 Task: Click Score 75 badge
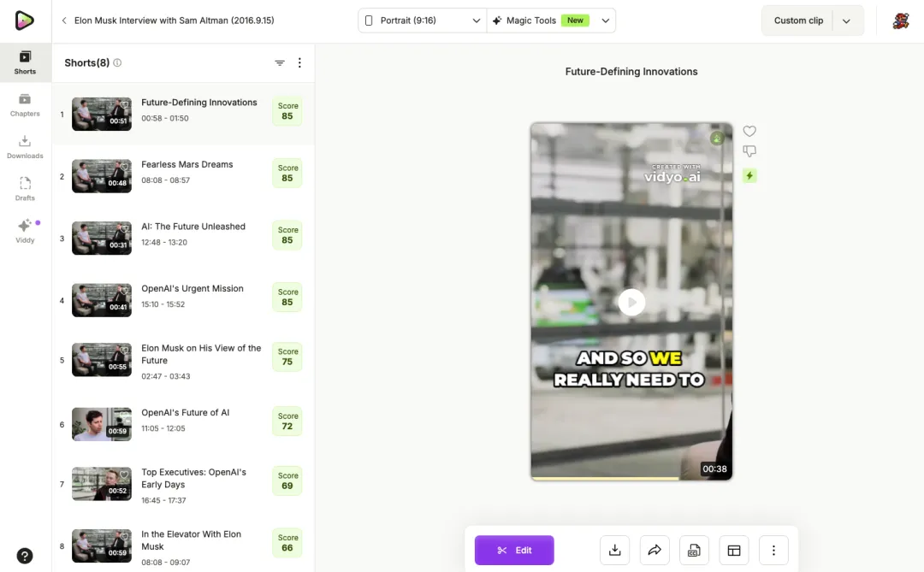287,357
